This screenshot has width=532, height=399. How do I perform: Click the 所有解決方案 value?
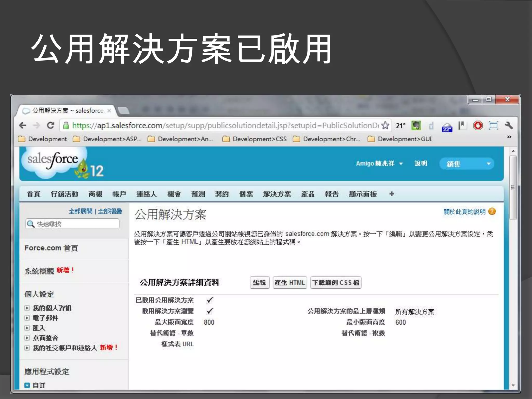[x=415, y=311]
